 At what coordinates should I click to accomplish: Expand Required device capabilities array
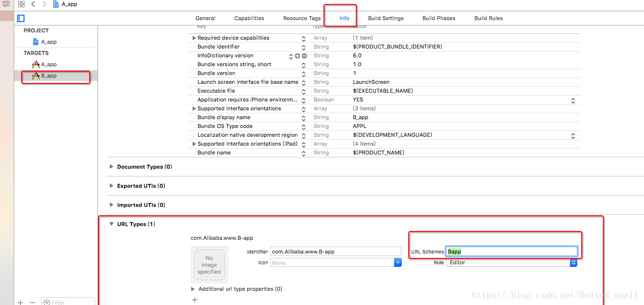[x=194, y=38]
